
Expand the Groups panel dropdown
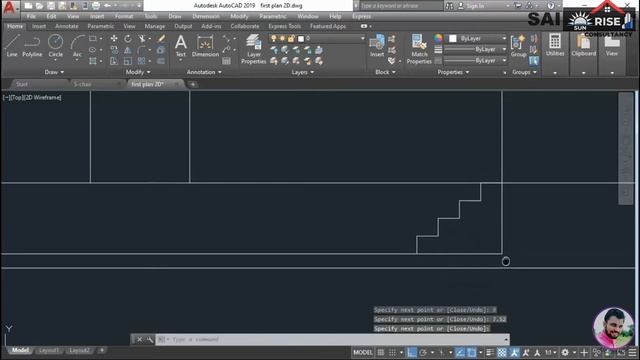[x=524, y=72]
